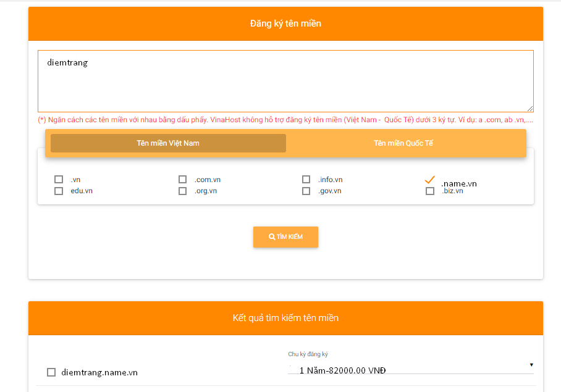Check the diemtrang.name.vn result checkbox

click(50, 372)
